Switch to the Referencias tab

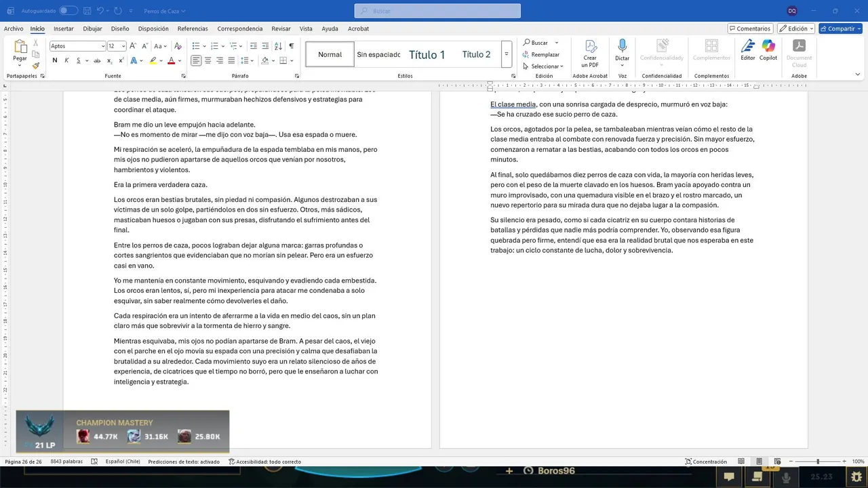[193, 28]
